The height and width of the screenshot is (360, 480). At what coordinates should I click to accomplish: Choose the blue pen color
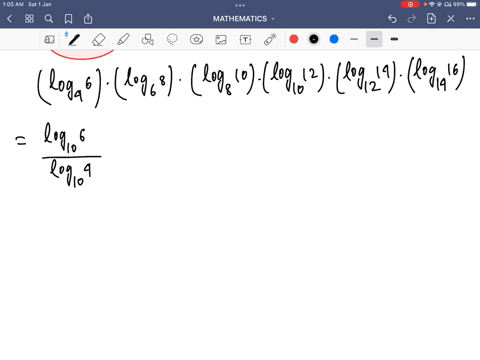point(334,39)
